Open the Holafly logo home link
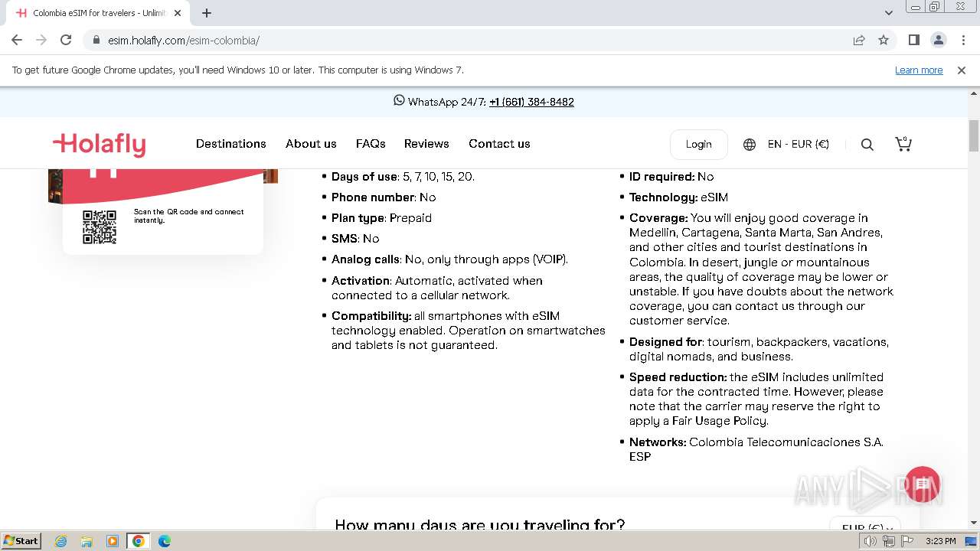The image size is (980, 551). pos(99,144)
